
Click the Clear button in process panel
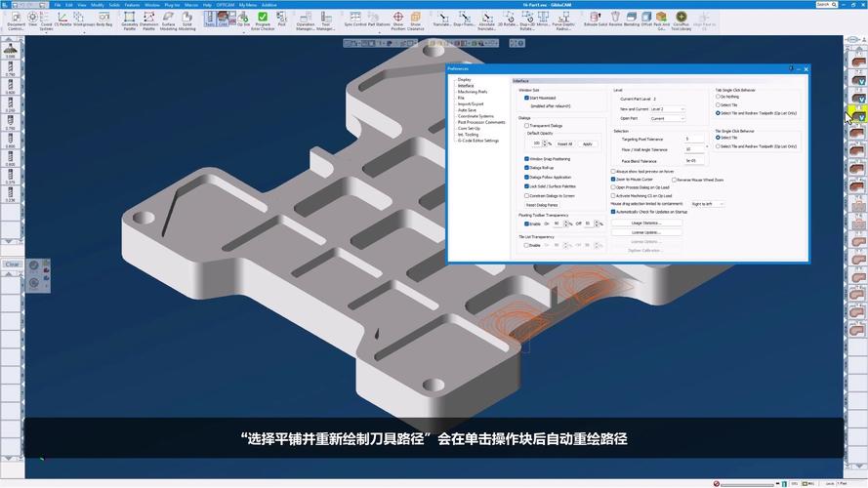12,264
